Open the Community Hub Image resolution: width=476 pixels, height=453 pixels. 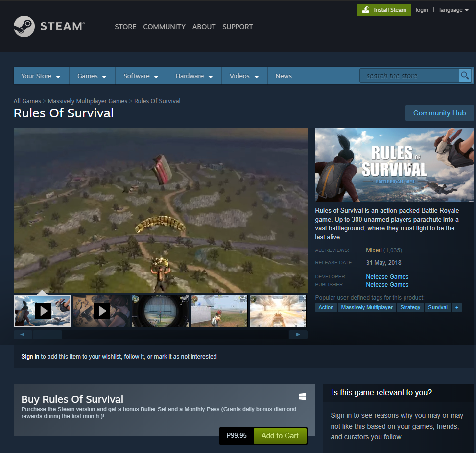coord(439,113)
